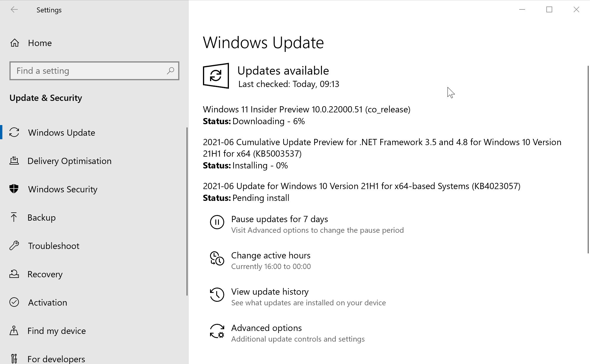Viewport: 590px width, 364px height.
Task: Click the Advanced options gear-sync icon
Action: (217, 331)
